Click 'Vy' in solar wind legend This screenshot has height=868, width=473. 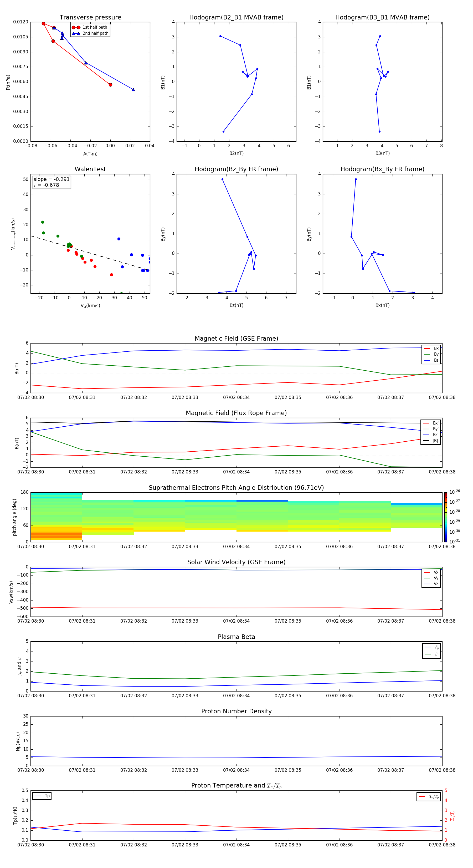click(x=436, y=578)
